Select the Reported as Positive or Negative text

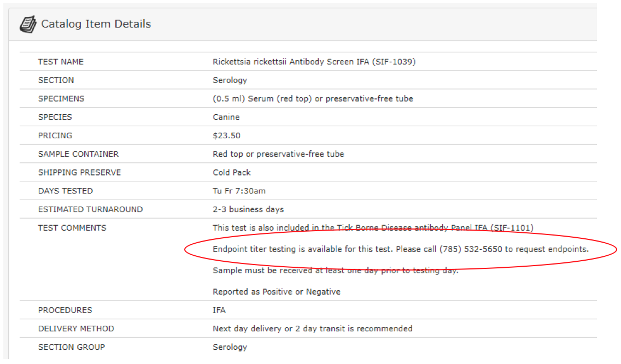pyautogui.click(x=276, y=292)
